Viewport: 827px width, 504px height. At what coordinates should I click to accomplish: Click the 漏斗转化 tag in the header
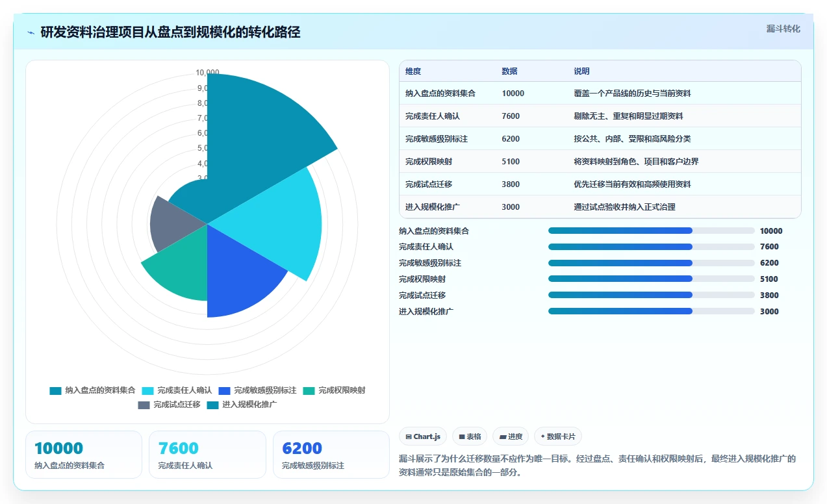(783, 29)
